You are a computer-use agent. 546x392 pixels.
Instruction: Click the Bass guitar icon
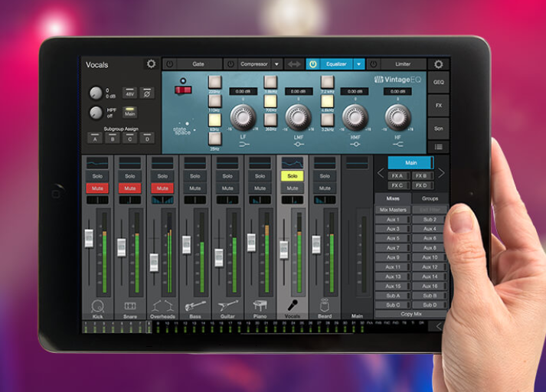(x=195, y=306)
